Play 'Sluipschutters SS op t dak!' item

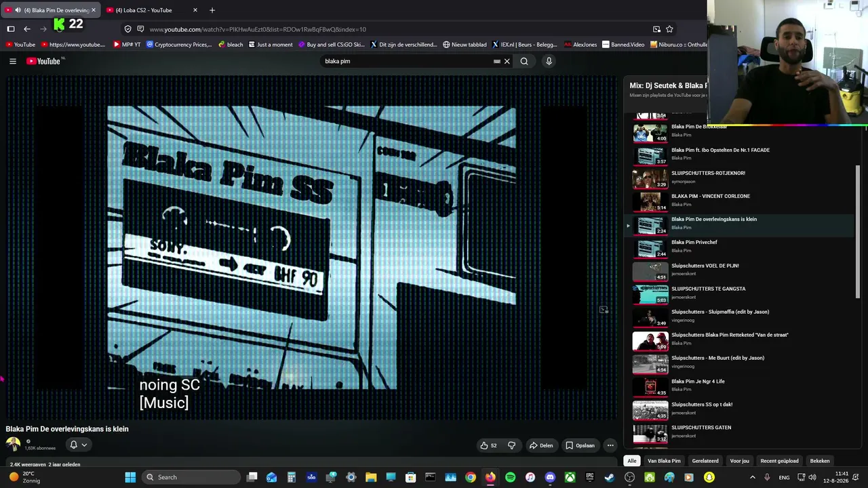click(739, 410)
